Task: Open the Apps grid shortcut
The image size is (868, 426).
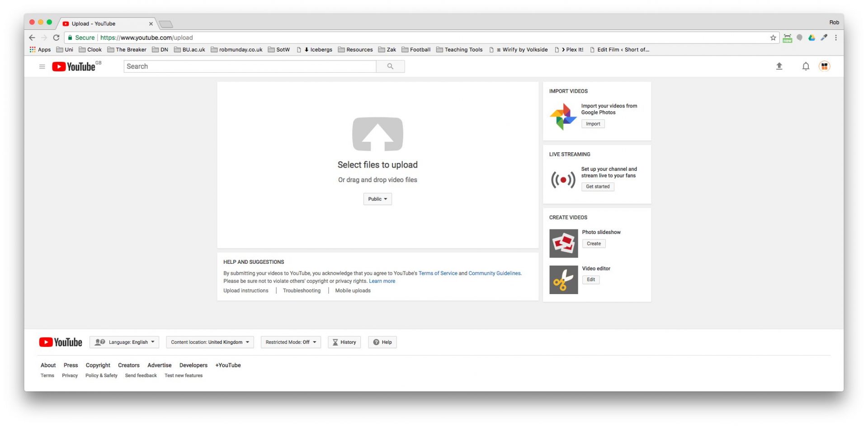Action: coord(40,50)
